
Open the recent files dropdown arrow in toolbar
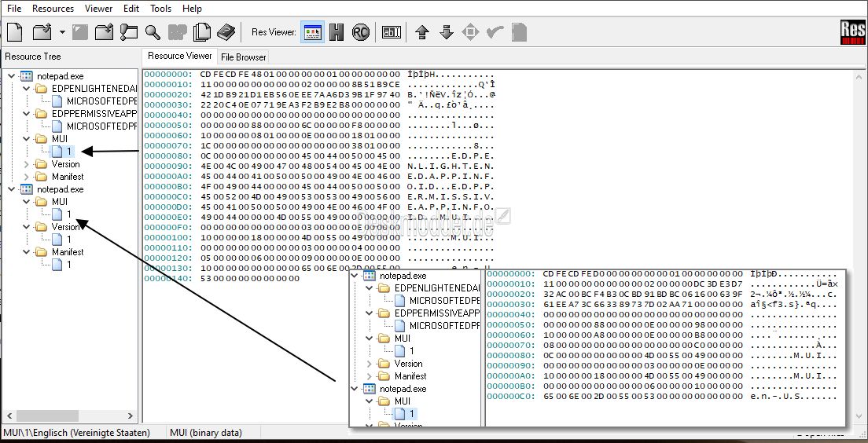click(62, 33)
